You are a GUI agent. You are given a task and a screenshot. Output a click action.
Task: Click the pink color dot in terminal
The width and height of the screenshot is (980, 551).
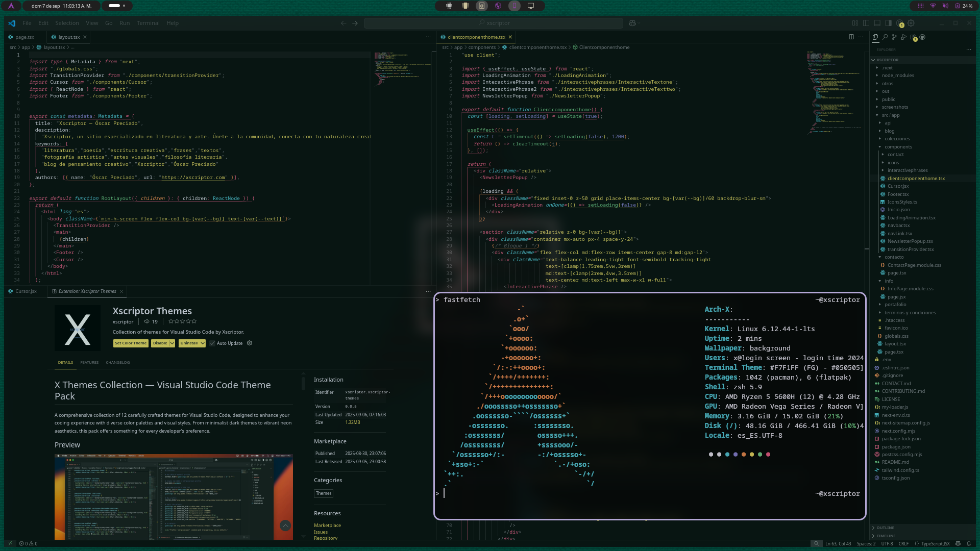pos(768,454)
